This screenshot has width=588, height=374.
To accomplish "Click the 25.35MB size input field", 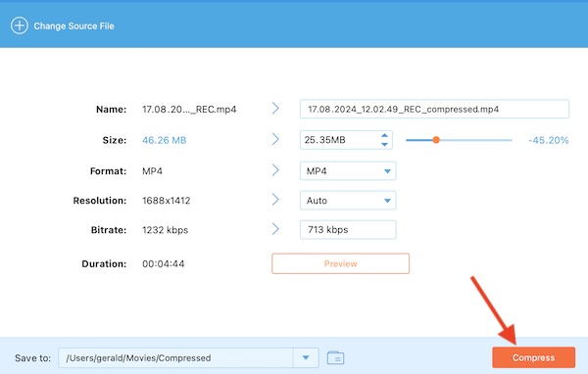I will tap(339, 140).
